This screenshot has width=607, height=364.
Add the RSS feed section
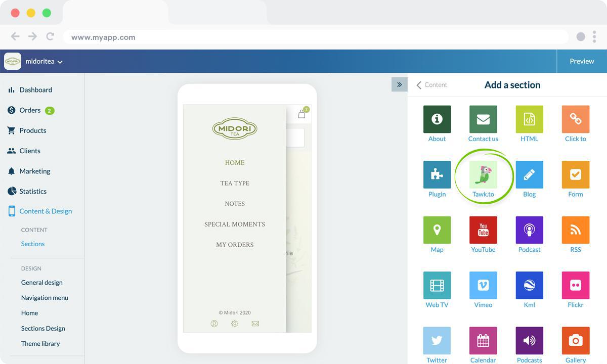click(575, 230)
